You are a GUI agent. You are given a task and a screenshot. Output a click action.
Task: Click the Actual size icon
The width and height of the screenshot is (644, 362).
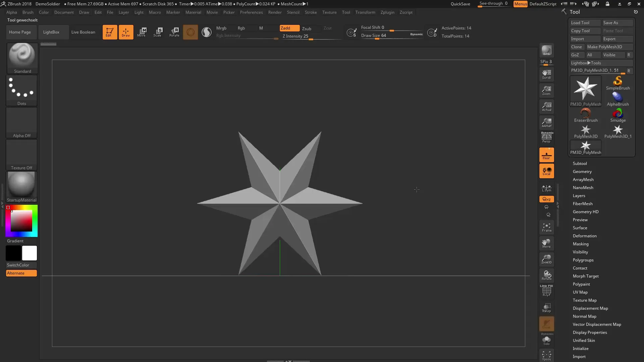[x=546, y=107]
